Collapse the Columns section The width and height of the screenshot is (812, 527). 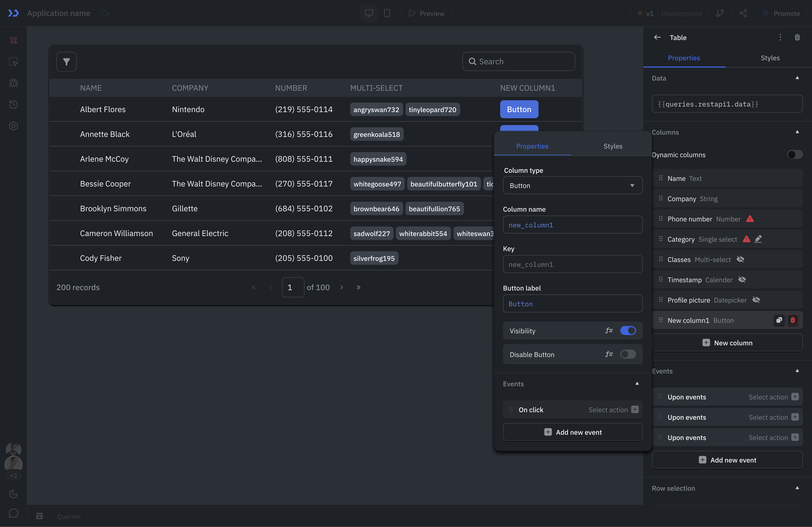coord(797,132)
